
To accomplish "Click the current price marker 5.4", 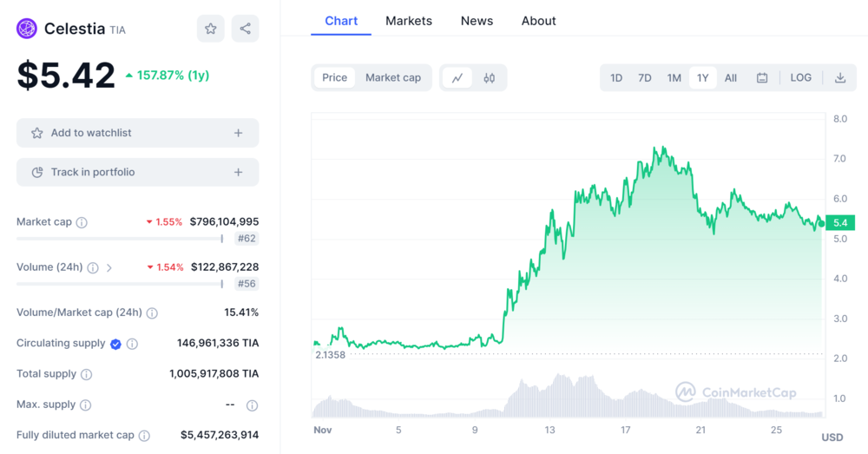I will pos(839,223).
